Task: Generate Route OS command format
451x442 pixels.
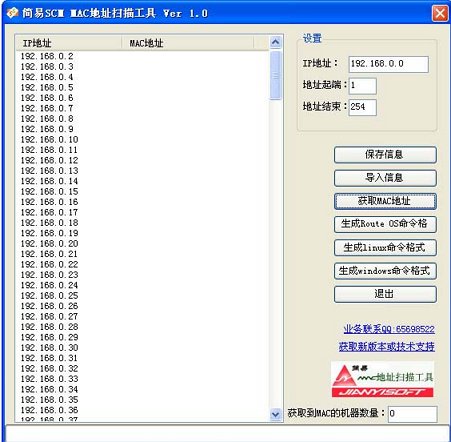Action: click(385, 224)
